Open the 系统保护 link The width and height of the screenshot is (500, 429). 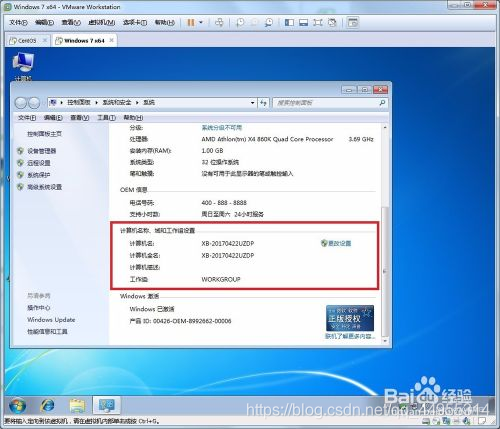coord(39,175)
